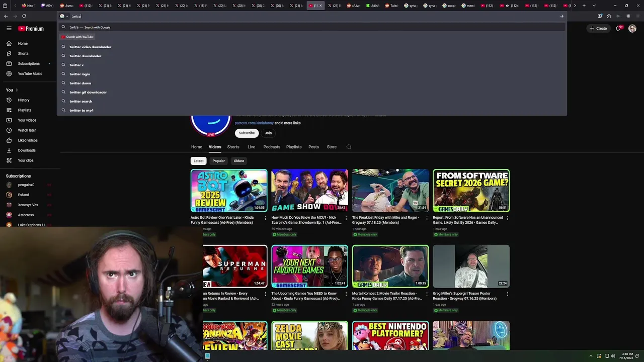Screen dimensions: 644x362
Task: Open the YouTube account avatar menu
Action: (632, 29)
